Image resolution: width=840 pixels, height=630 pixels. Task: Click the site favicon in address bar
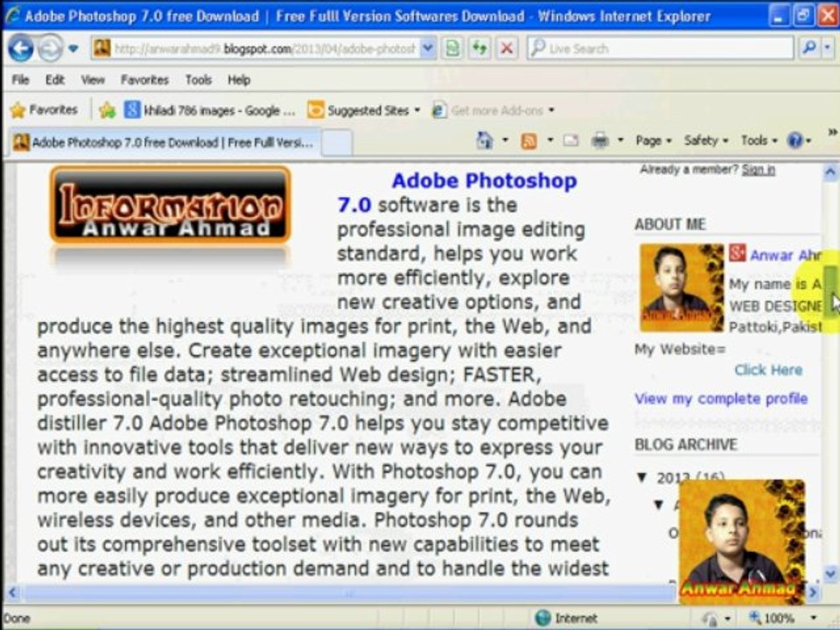pyautogui.click(x=101, y=48)
